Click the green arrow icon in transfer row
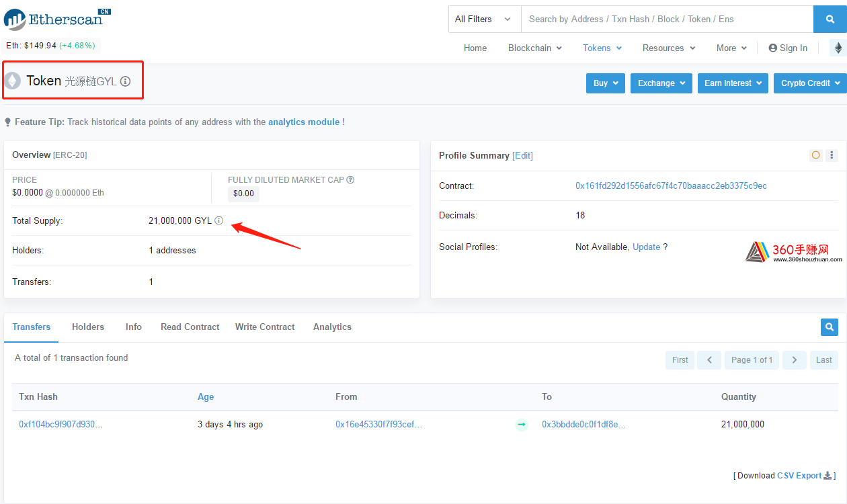This screenshot has height=504, width=847. (x=522, y=425)
